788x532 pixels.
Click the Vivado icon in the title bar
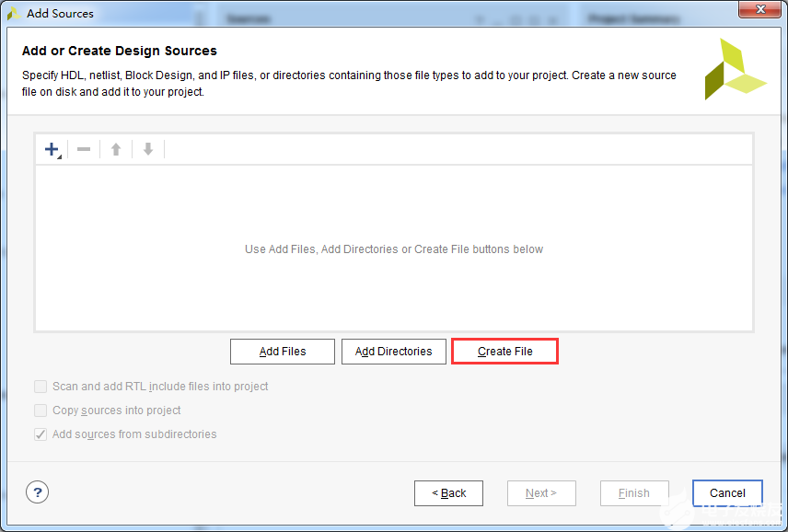click(14, 14)
